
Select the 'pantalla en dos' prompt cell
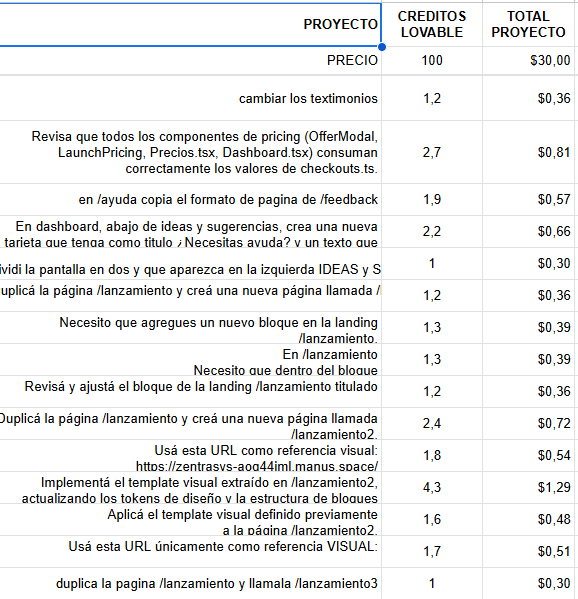pos(190,264)
